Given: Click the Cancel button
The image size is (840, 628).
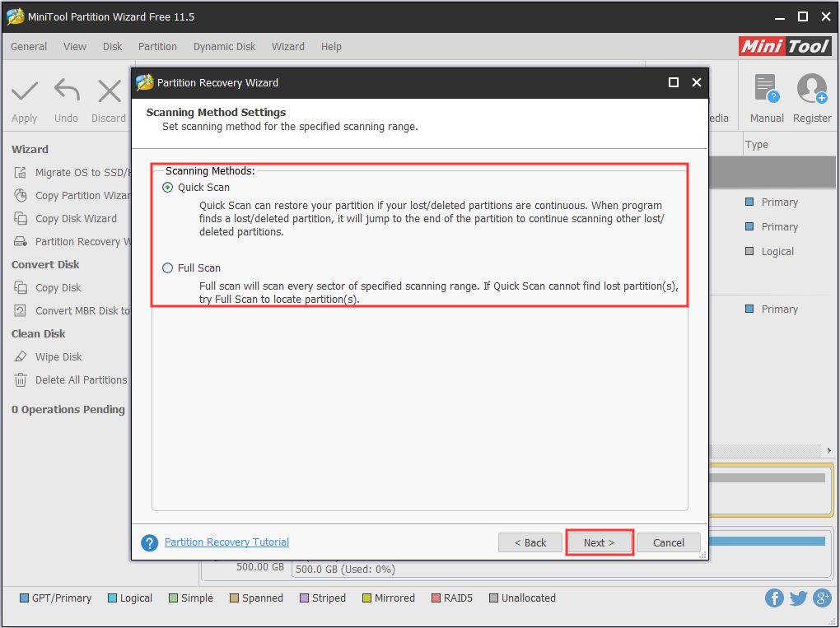Looking at the screenshot, I should point(669,542).
